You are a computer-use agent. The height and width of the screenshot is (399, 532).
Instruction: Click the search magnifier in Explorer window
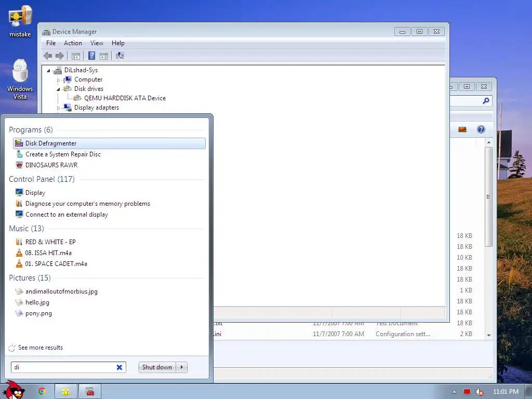point(486,101)
